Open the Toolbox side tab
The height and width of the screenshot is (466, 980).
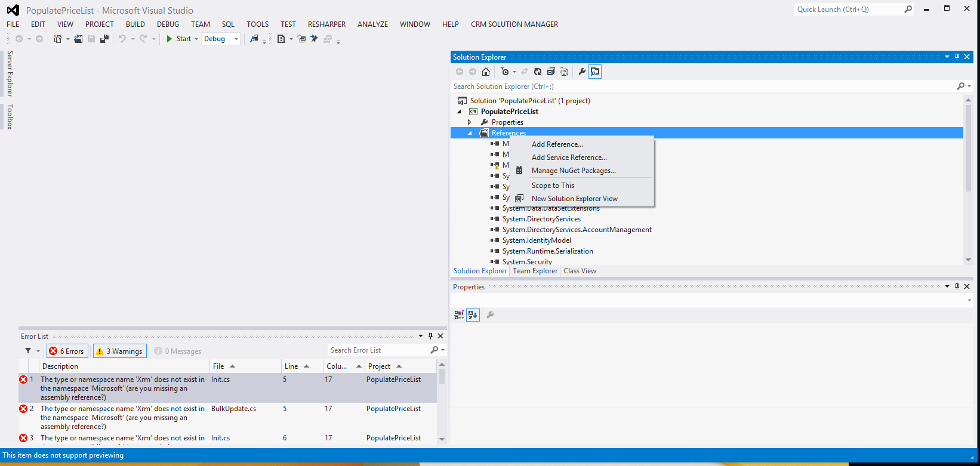10,117
